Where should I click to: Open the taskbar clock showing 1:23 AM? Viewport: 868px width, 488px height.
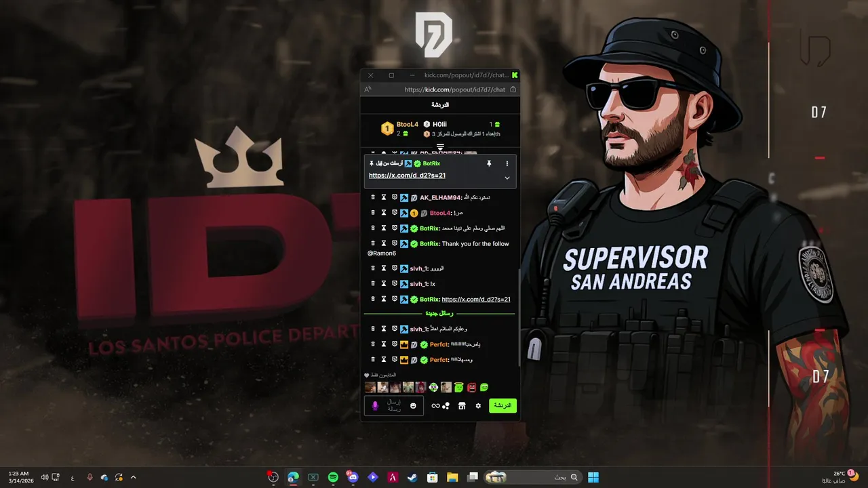pos(20,477)
